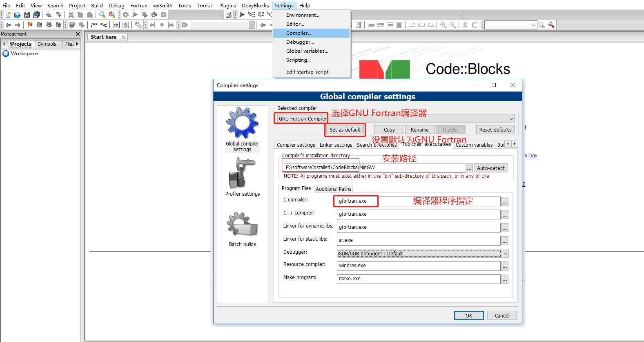
Task: Click the search options icon beside search combo
Action: click(551, 25)
